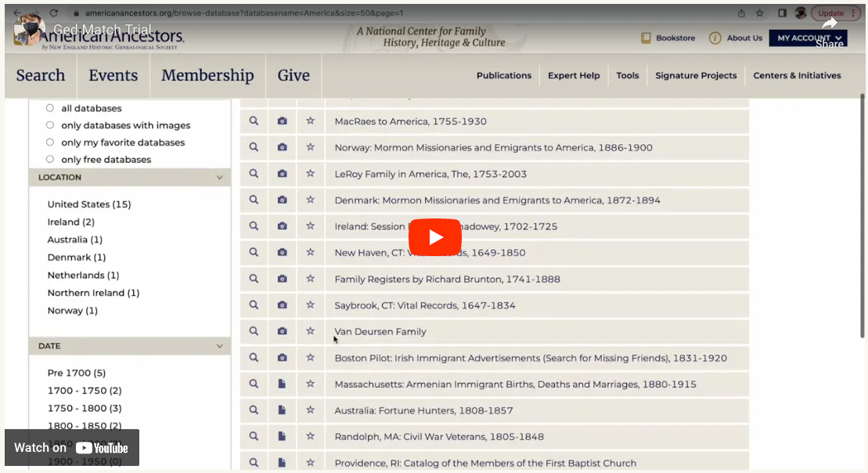Viewport: 868px width, 473px height.
Task: Click the page vertical scrollbar
Action: pyautogui.click(x=862, y=216)
